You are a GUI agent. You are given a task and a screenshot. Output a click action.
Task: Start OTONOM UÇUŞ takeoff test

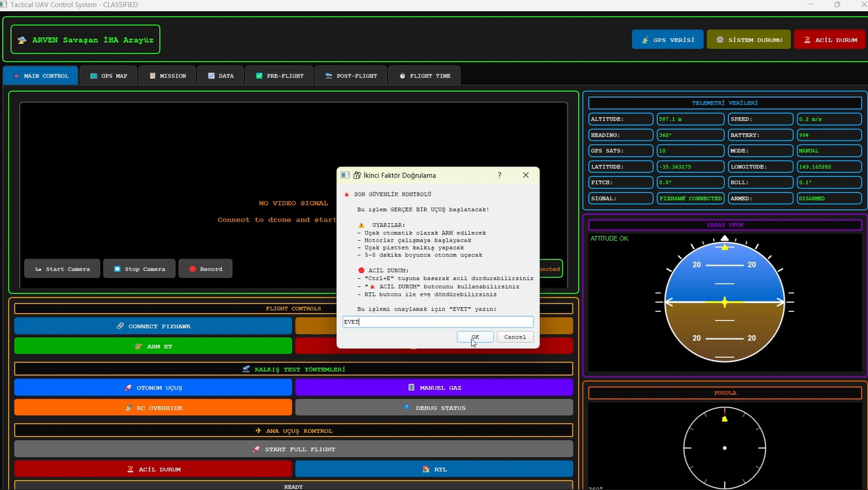(x=153, y=387)
